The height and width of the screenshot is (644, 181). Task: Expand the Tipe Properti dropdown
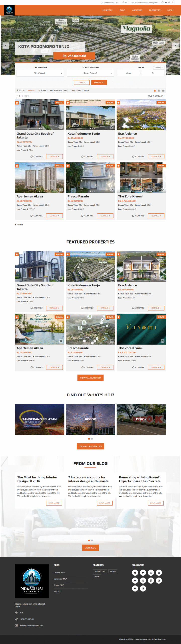point(40,73)
